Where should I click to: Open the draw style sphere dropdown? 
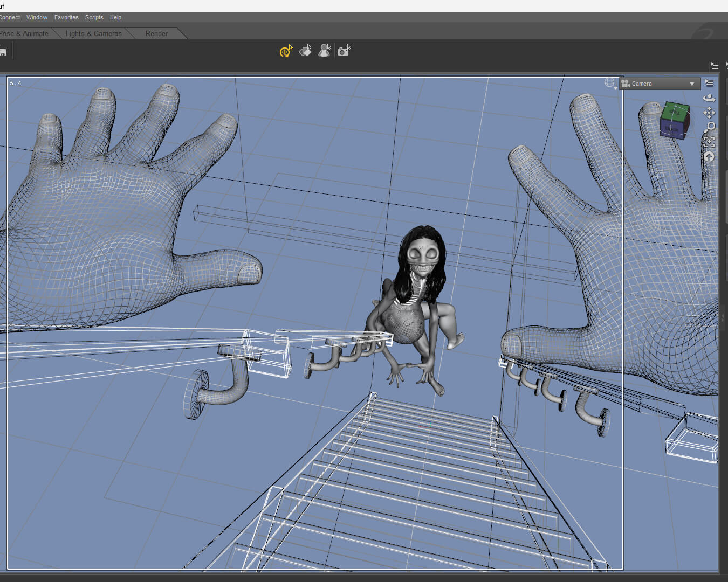(x=610, y=83)
